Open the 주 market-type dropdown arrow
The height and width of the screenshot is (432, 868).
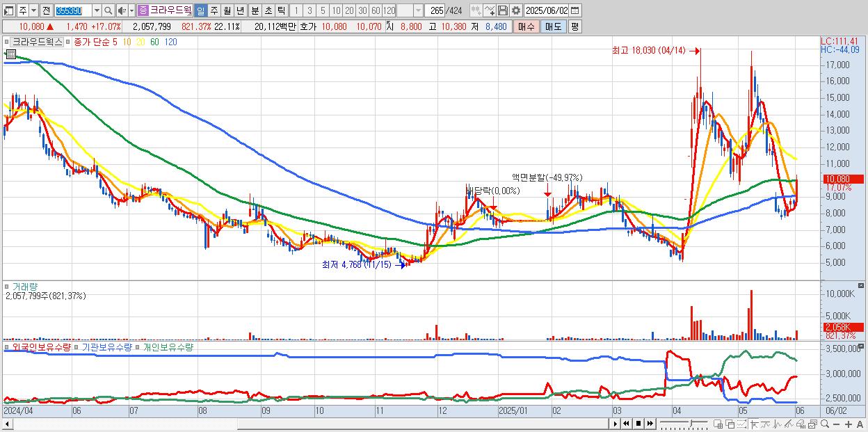(33, 10)
